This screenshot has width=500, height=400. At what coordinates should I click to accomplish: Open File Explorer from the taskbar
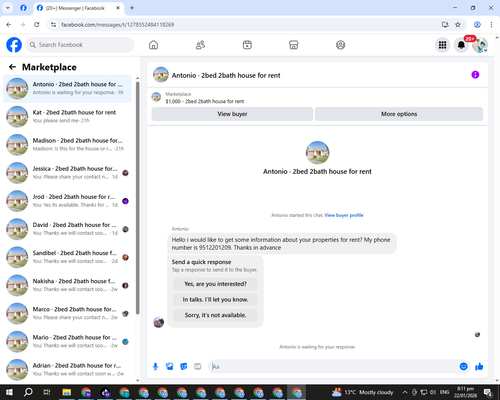(67, 392)
